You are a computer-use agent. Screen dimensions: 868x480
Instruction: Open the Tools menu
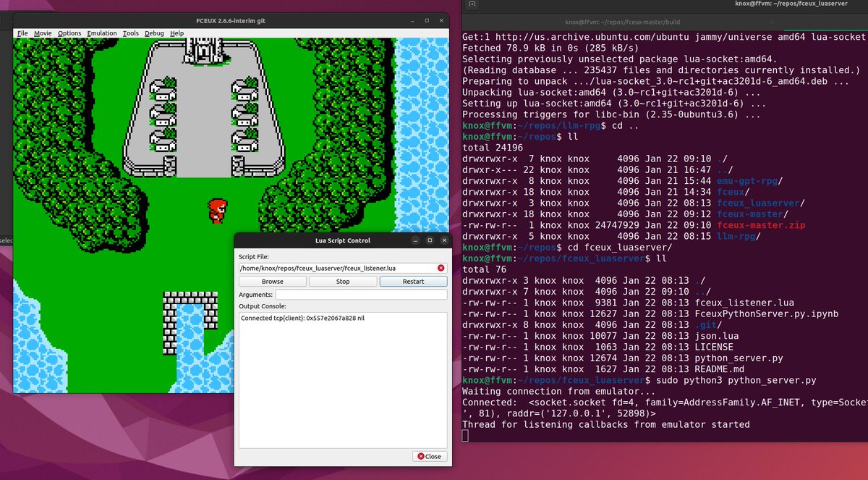(x=132, y=33)
